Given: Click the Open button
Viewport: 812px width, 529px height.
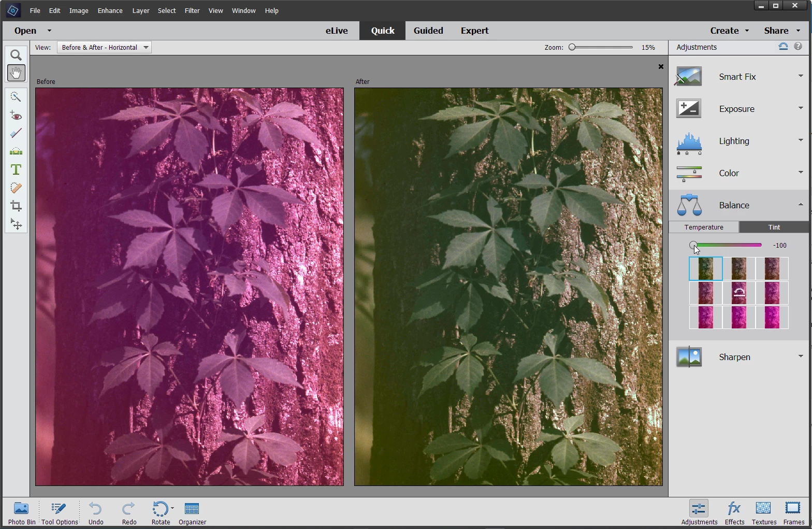Looking at the screenshot, I should tap(25, 31).
